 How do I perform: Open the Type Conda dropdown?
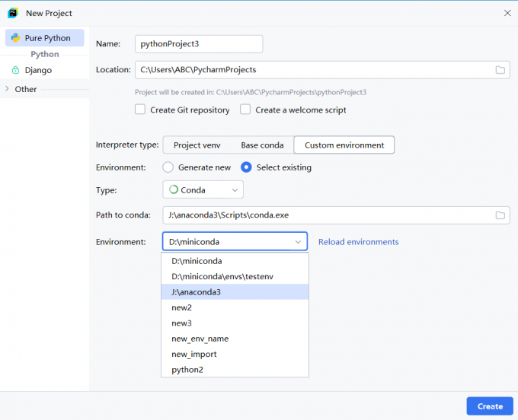[x=203, y=189]
